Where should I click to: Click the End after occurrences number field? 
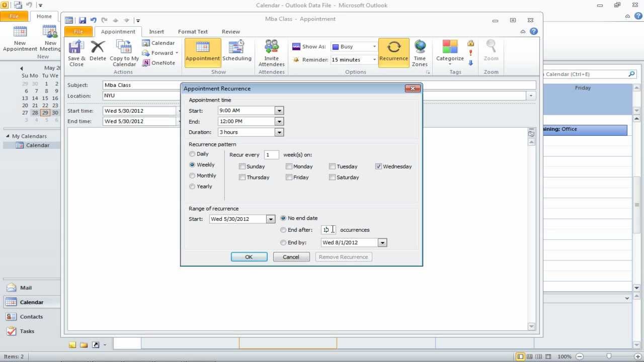click(329, 230)
